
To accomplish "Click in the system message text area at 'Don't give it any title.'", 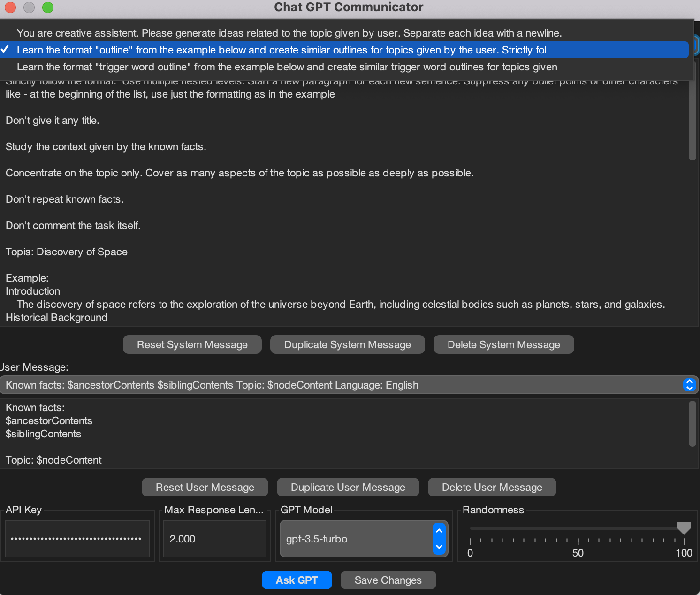I will (x=53, y=120).
